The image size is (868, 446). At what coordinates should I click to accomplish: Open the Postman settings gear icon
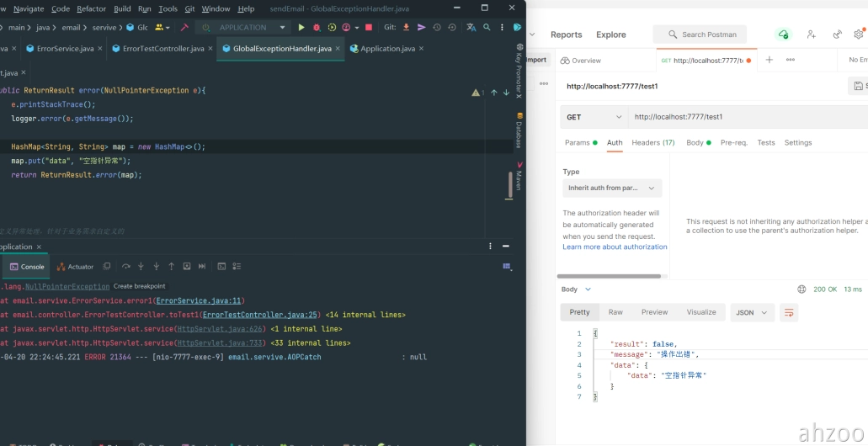pos(858,35)
